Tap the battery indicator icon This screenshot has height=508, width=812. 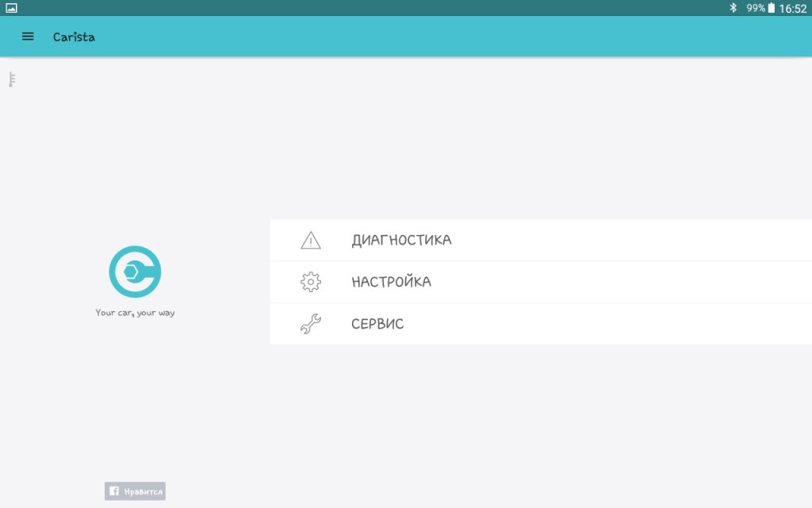(771, 8)
